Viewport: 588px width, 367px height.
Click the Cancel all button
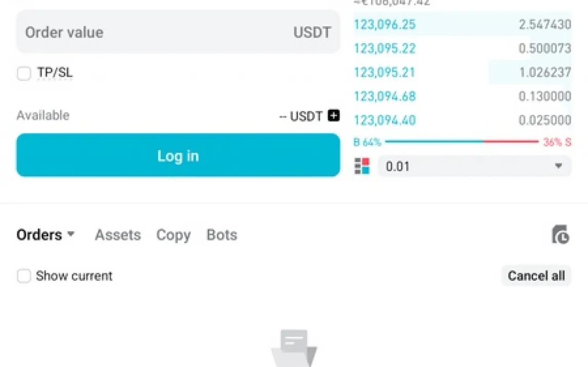536,276
